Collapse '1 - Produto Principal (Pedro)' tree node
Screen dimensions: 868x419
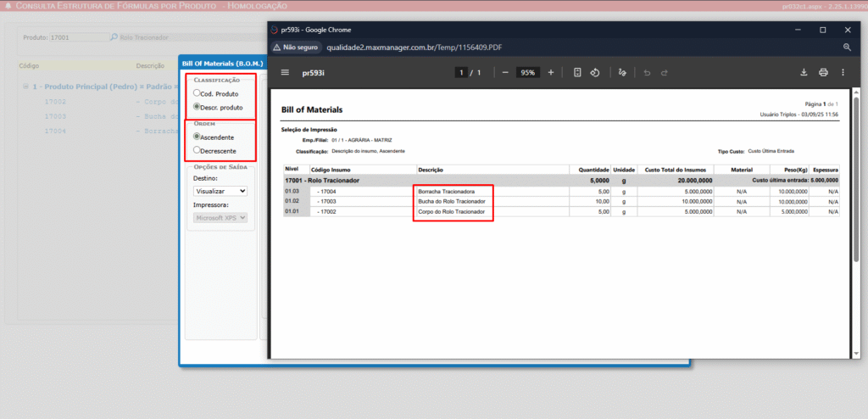pos(26,87)
